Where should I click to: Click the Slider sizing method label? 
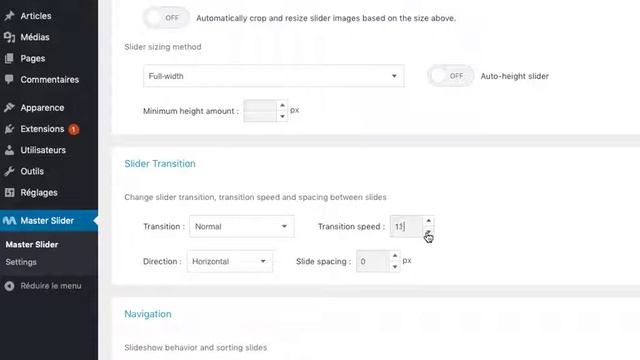(163, 47)
